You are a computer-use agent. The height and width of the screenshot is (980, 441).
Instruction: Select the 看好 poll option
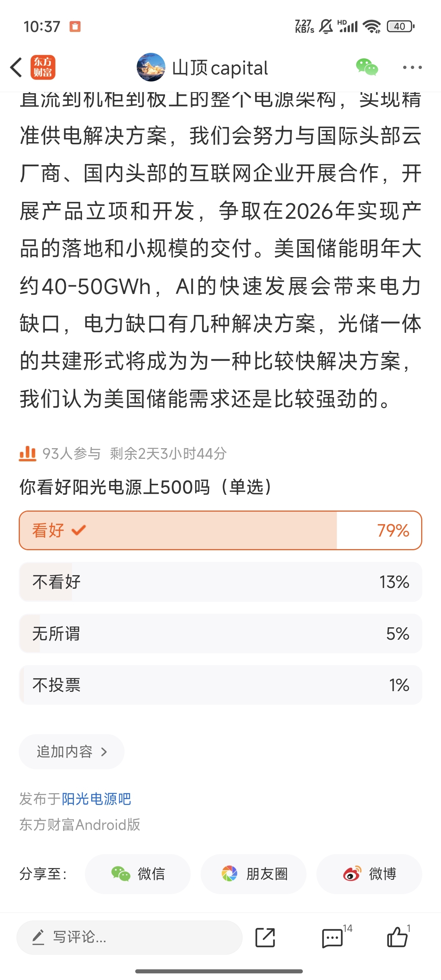pos(220,530)
